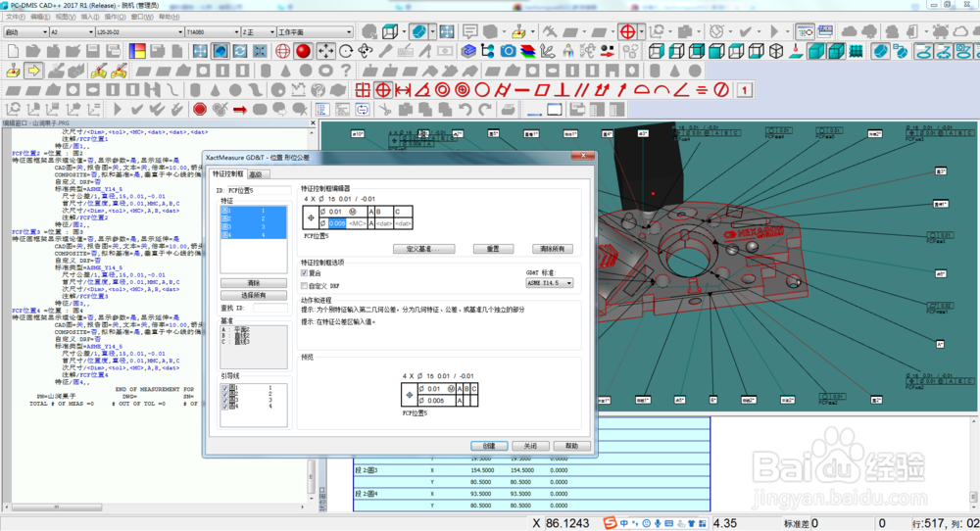The height and width of the screenshot is (531, 980).
Task: Open the 帮助(H) menu
Action: pyautogui.click(x=169, y=17)
